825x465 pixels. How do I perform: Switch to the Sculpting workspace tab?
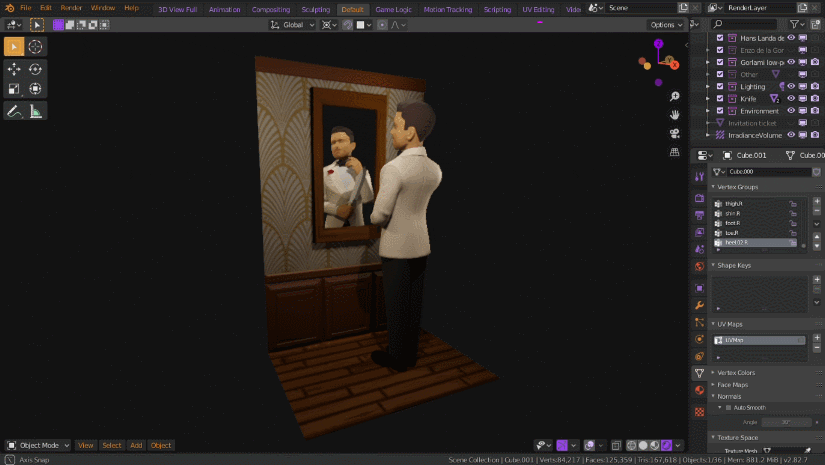tap(316, 9)
